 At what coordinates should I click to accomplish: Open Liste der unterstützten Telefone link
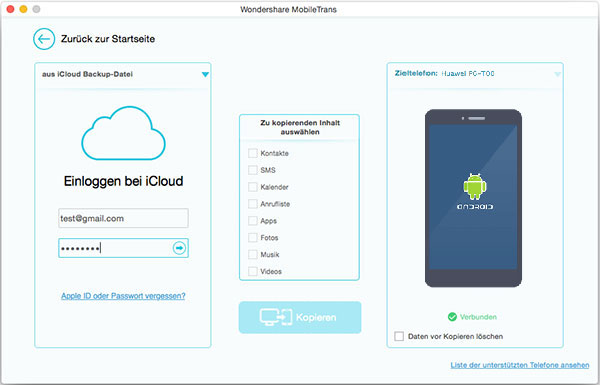pyautogui.click(x=520, y=365)
